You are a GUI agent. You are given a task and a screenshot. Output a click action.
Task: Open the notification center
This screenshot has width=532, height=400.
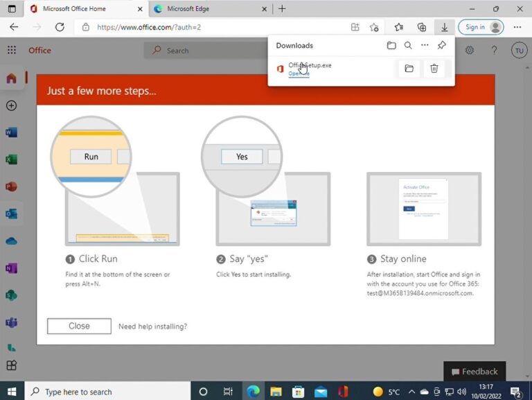point(516,392)
